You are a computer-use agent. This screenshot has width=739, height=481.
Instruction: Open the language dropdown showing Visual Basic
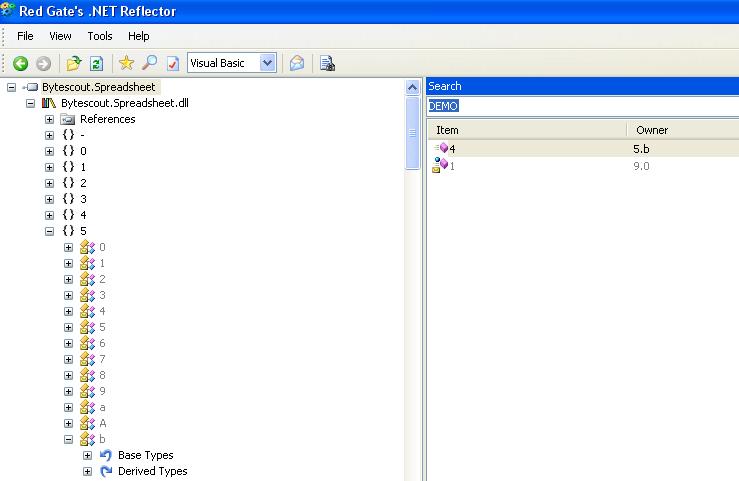point(267,63)
